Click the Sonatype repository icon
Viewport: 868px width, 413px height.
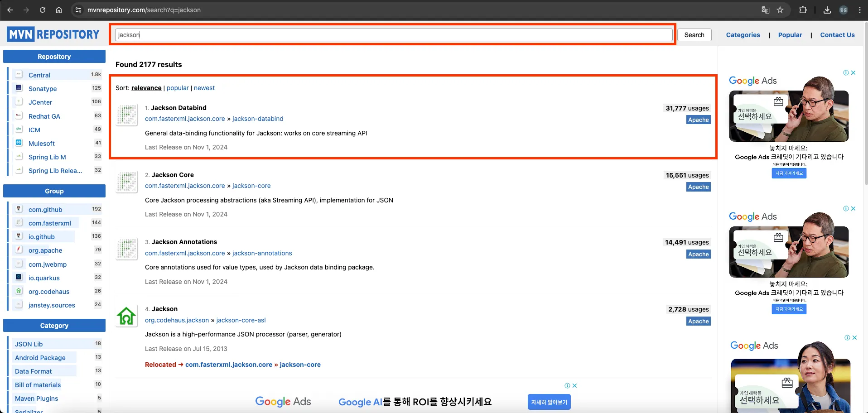point(19,88)
